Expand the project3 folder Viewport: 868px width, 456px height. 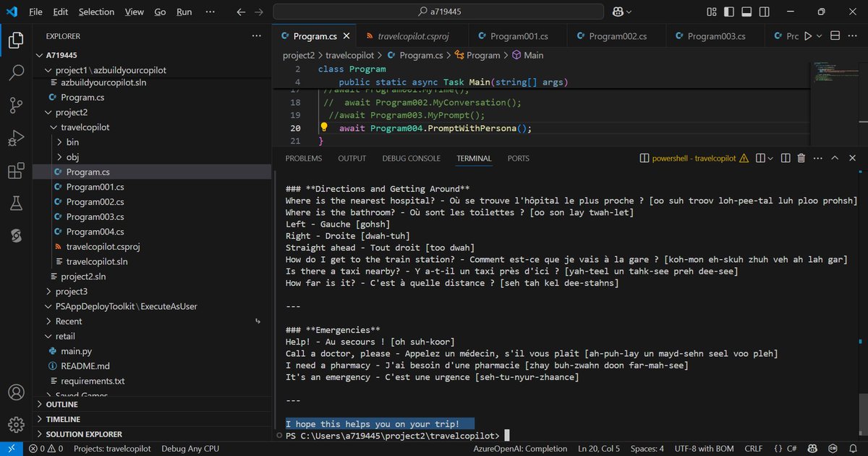pyautogui.click(x=71, y=291)
